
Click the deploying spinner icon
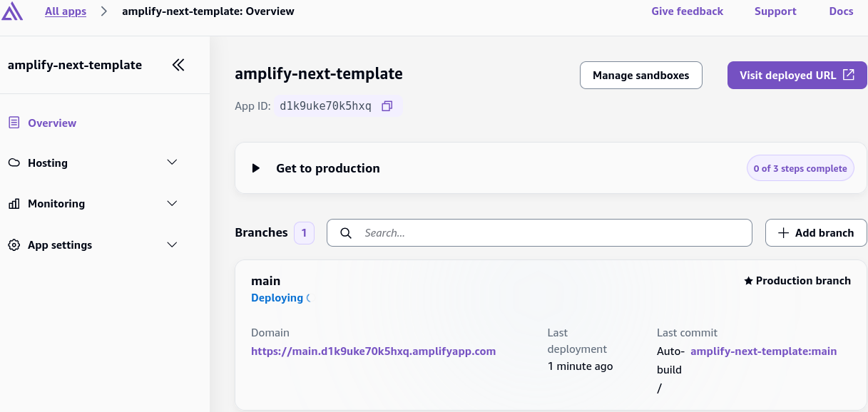(x=308, y=298)
